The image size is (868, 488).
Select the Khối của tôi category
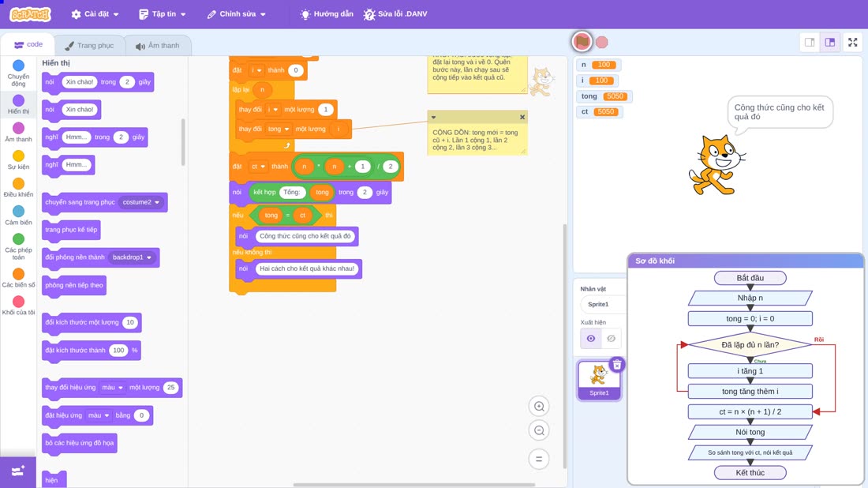18,306
